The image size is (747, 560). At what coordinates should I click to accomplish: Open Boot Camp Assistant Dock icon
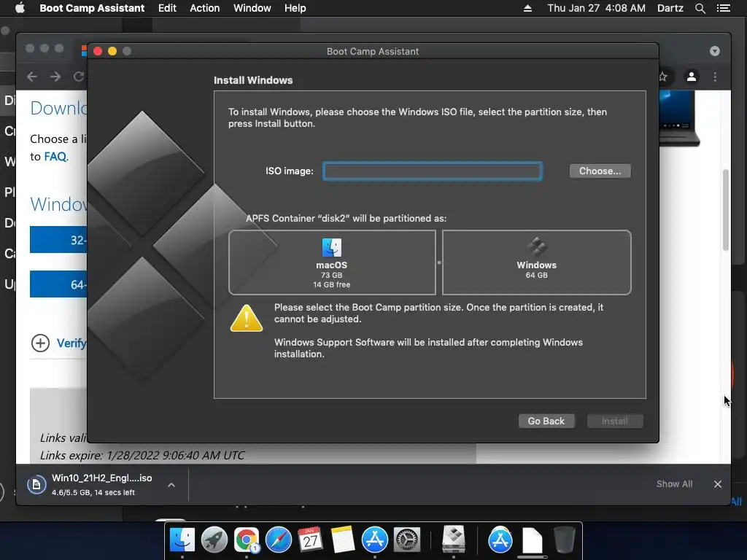[x=454, y=539]
